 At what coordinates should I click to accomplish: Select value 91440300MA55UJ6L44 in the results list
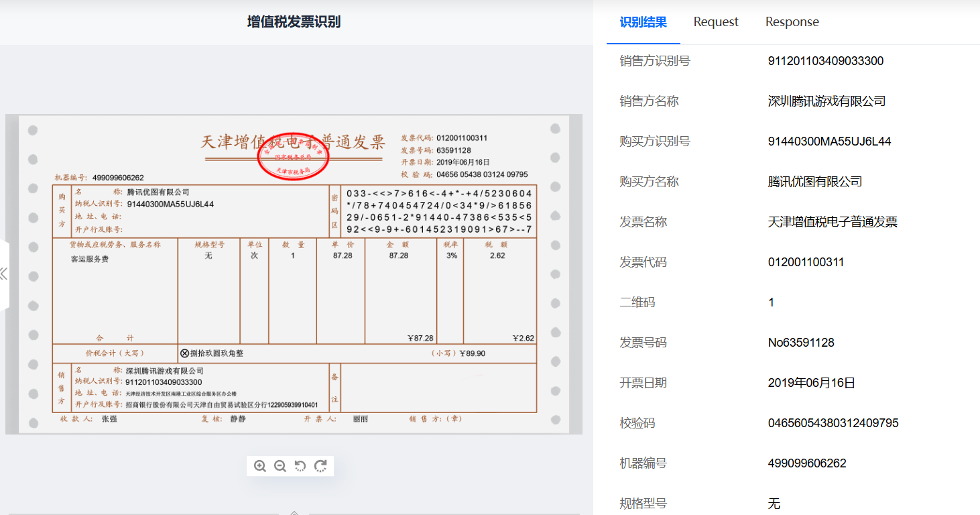click(830, 141)
